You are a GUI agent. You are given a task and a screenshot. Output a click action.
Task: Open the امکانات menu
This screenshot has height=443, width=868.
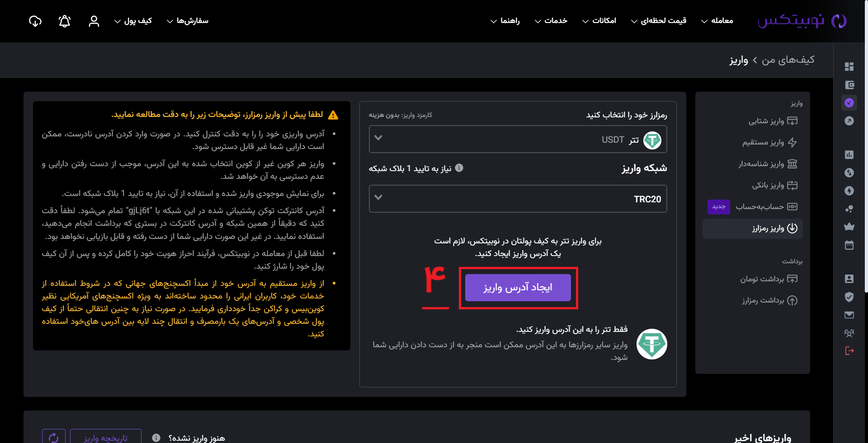coord(599,21)
